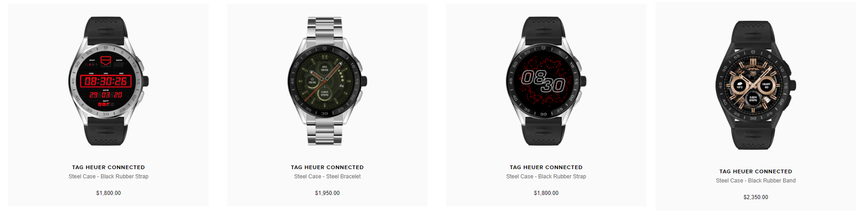
Task: Click third TAG HEUER CONNECTED product title
Action: point(546,167)
